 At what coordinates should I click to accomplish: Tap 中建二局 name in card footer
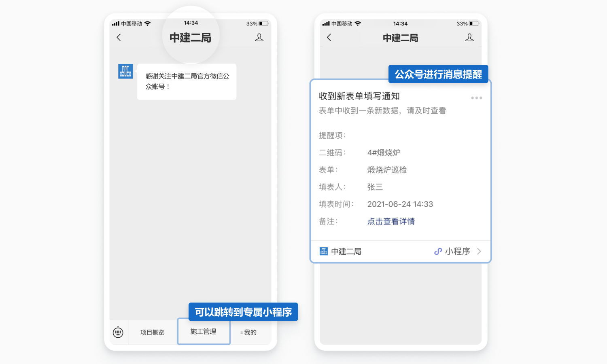pyautogui.click(x=346, y=252)
